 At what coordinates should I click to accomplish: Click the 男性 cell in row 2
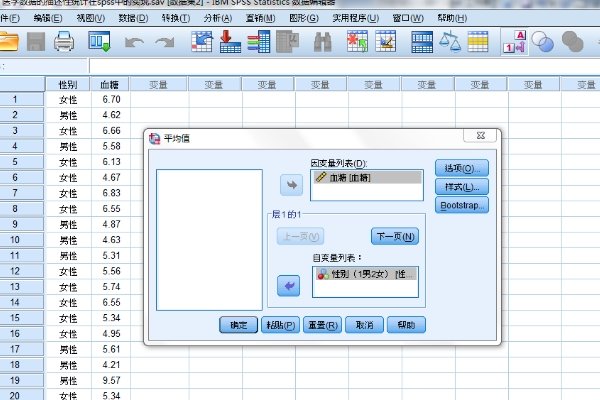[x=68, y=115]
